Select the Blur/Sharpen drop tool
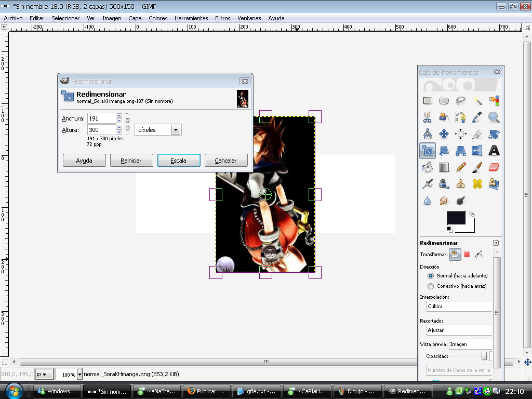Image resolution: width=532 pixels, height=399 pixels. pyautogui.click(x=428, y=201)
